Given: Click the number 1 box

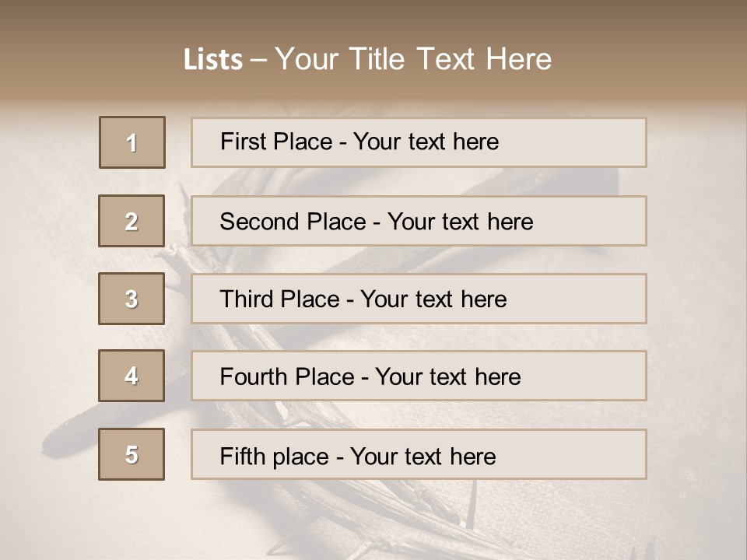Looking at the screenshot, I should click(132, 142).
